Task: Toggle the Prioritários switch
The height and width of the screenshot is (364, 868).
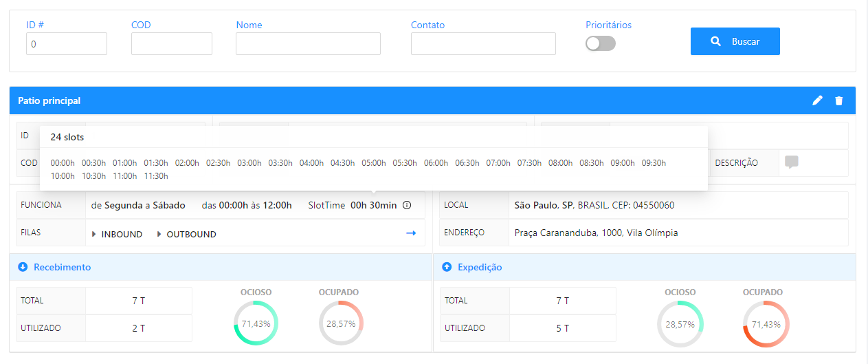Action: pos(600,43)
